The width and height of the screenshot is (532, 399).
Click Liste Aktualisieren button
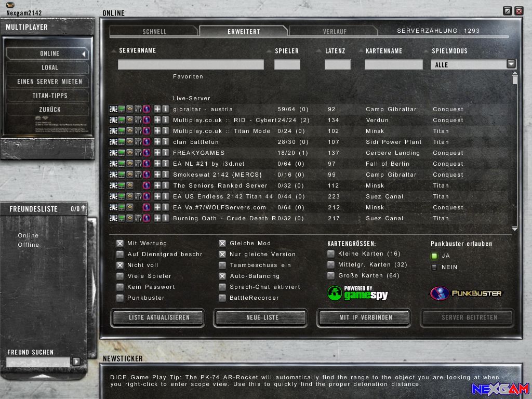(x=158, y=317)
